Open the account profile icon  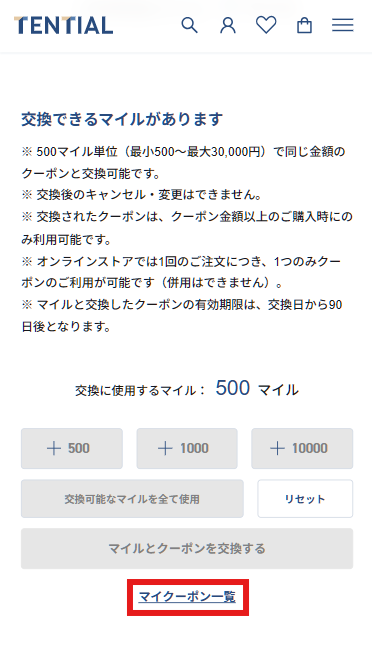(x=228, y=25)
